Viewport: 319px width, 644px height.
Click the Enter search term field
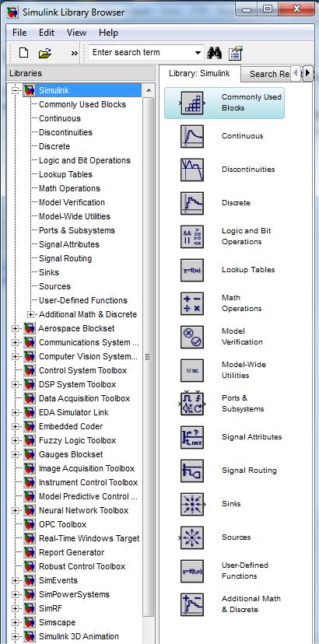[x=141, y=53]
